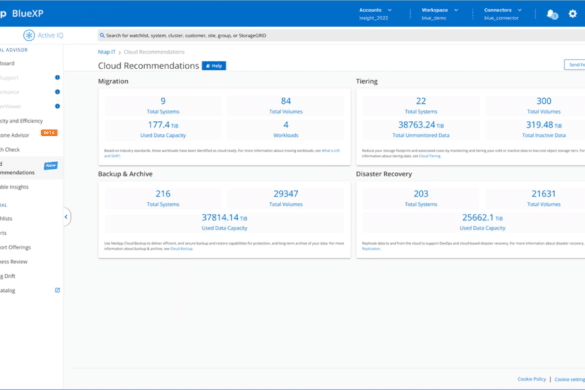Click the blue dot beside Performance
Screen dimensions: 585x390
coord(57,91)
